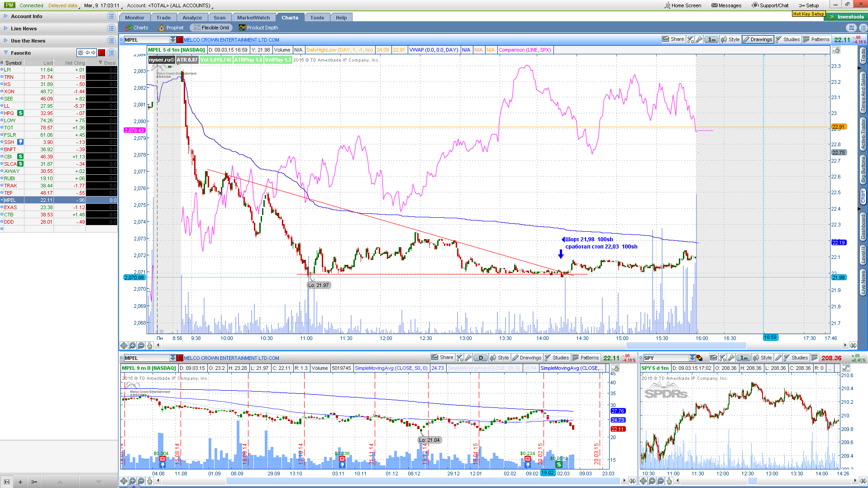This screenshot has width=868, height=488.
Task: Open the Times And Sales side tab
Action: [863, 92]
